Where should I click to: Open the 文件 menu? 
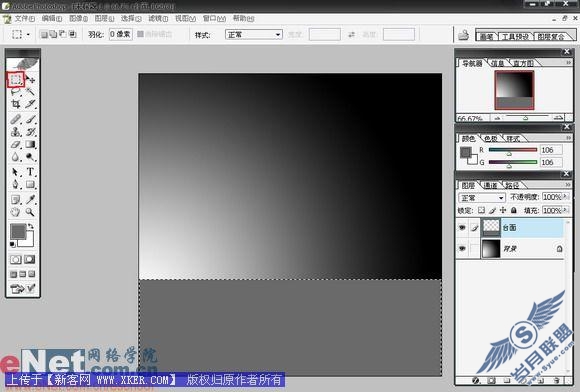24,18
